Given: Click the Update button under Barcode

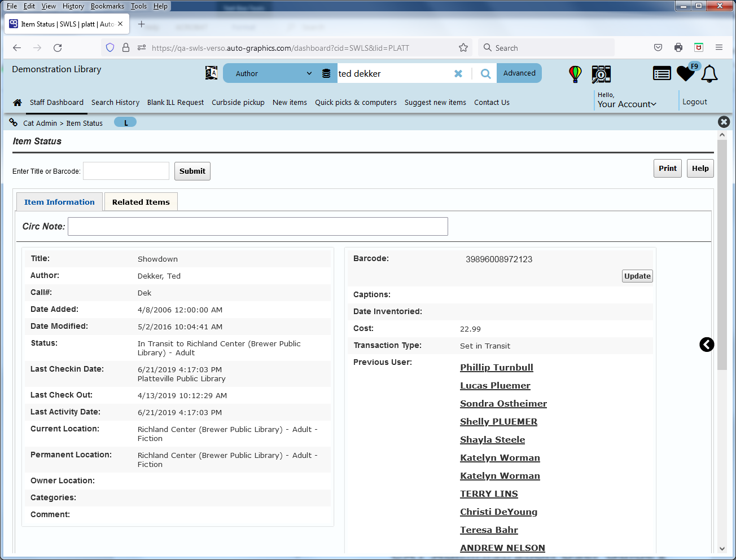Looking at the screenshot, I should tap(637, 276).
